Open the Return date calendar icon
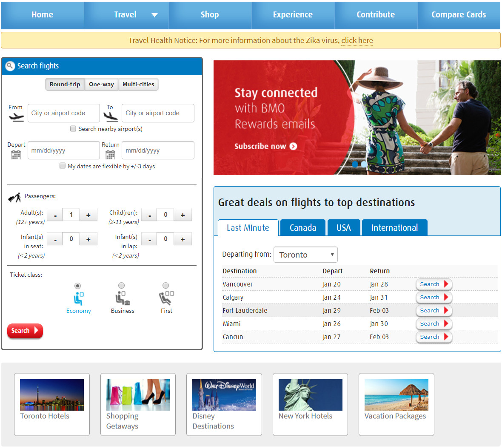 pos(110,155)
